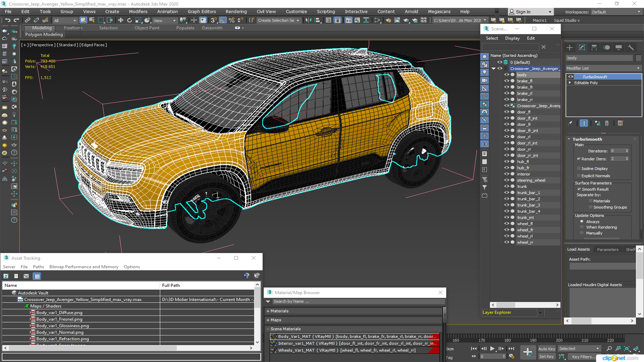Toggle the Angle Snap button
644x362 pixels.
[x=223, y=20]
